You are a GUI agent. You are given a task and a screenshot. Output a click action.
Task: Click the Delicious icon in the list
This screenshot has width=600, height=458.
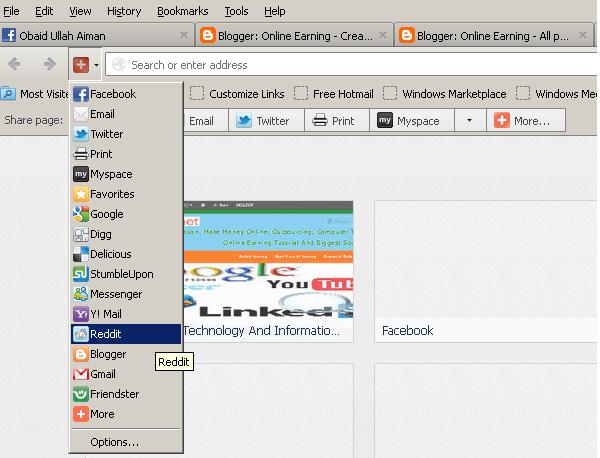click(x=81, y=254)
